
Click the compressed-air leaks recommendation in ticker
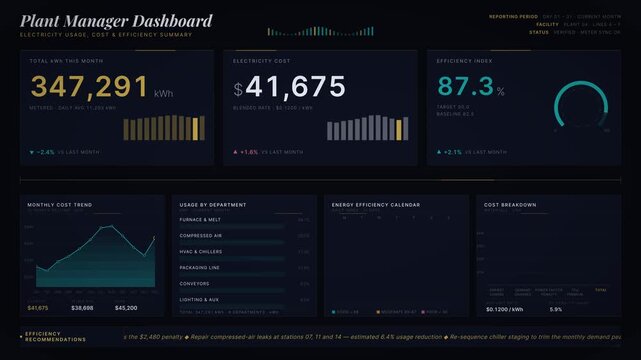click(x=316, y=337)
